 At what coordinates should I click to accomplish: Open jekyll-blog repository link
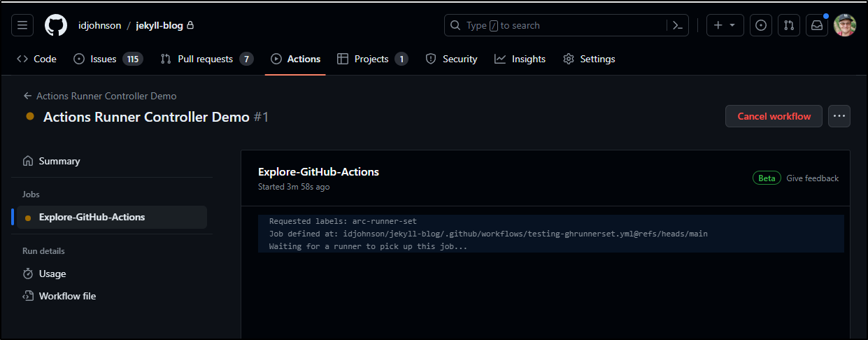pyautogui.click(x=159, y=25)
